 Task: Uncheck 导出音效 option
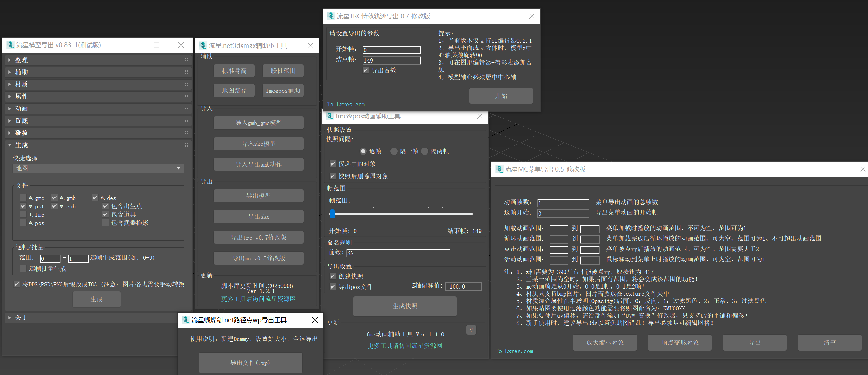pyautogui.click(x=366, y=70)
